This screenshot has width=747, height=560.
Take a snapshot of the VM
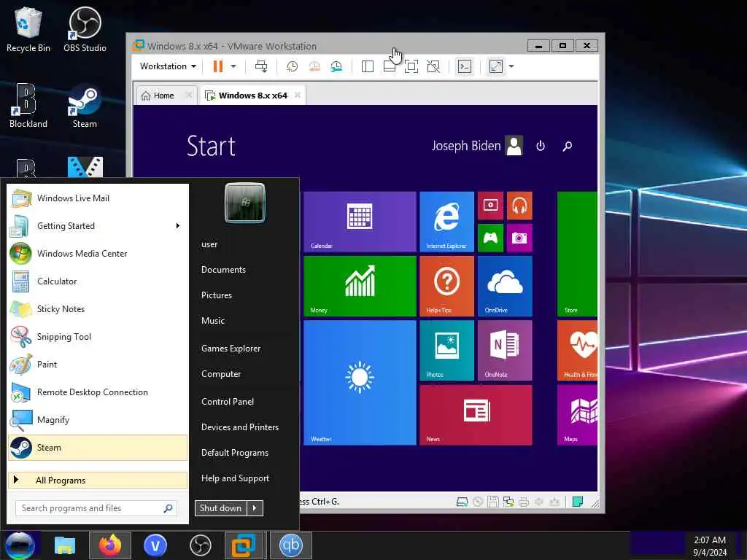(x=292, y=66)
